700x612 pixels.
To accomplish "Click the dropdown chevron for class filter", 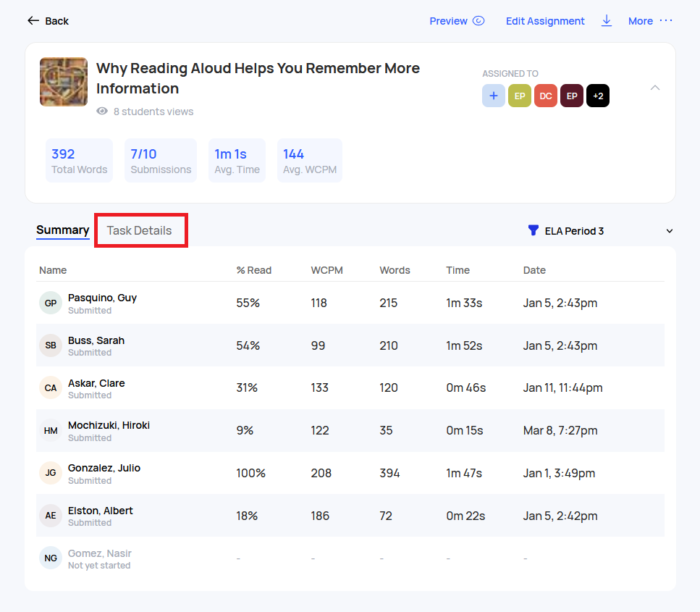I will click(x=669, y=231).
